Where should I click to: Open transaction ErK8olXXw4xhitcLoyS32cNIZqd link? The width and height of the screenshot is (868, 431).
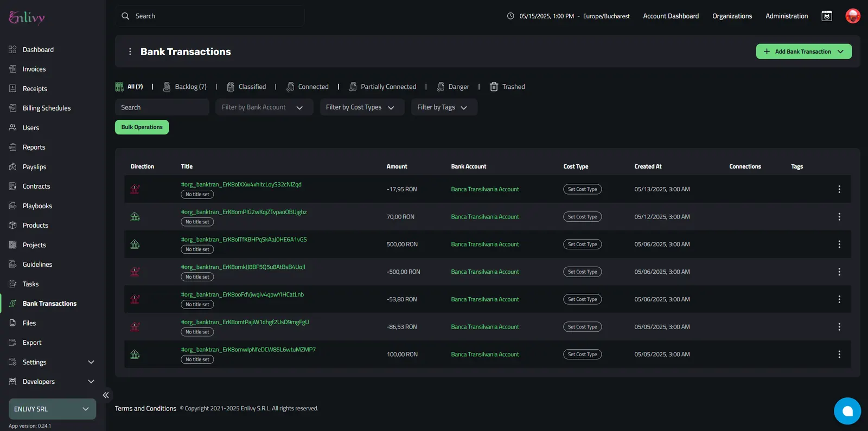241,184
